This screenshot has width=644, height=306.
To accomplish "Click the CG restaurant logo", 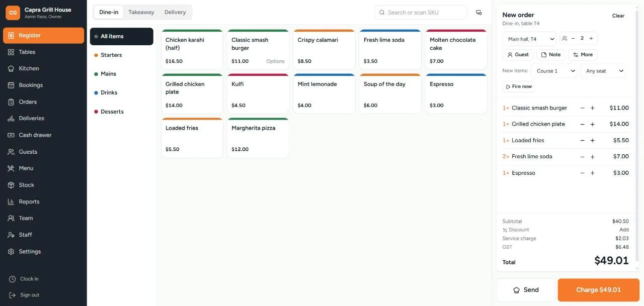I will 13,13.
